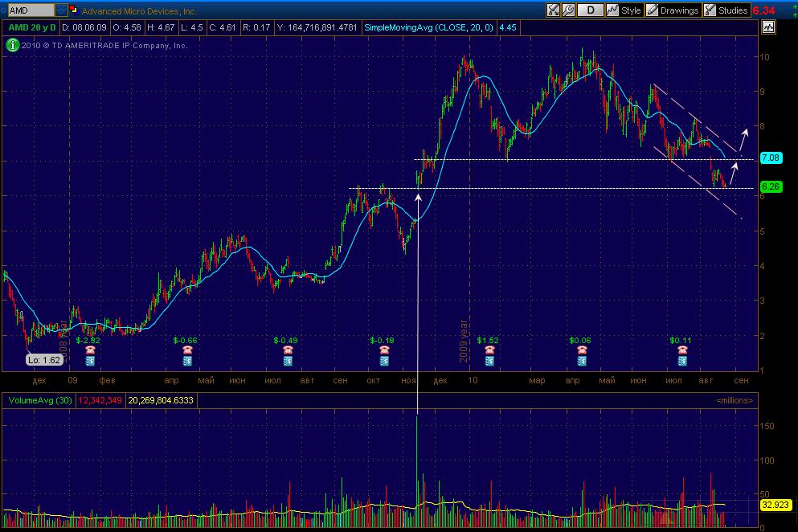This screenshot has height=532, width=798.
Task: Click the '<millions>' volume unit label
Action: [x=735, y=401]
